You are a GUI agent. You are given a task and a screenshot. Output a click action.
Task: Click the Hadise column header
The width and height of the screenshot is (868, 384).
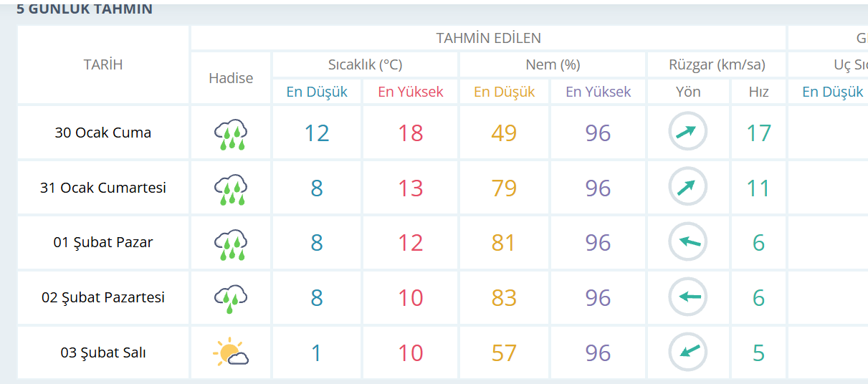(231, 78)
